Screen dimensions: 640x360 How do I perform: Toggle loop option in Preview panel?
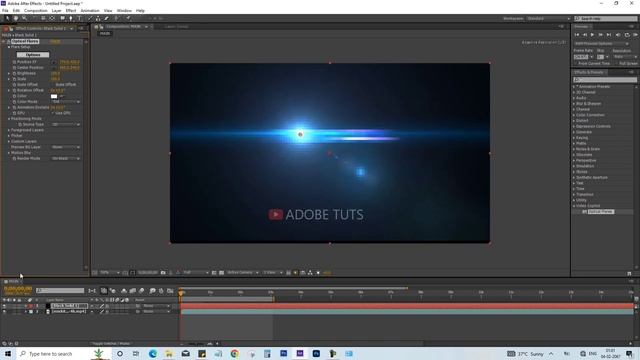click(627, 35)
